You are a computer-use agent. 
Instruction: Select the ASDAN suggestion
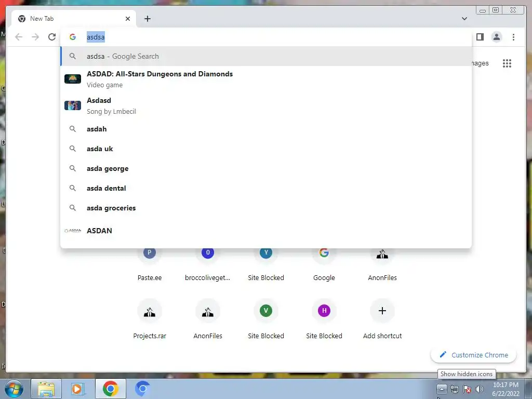click(x=266, y=231)
